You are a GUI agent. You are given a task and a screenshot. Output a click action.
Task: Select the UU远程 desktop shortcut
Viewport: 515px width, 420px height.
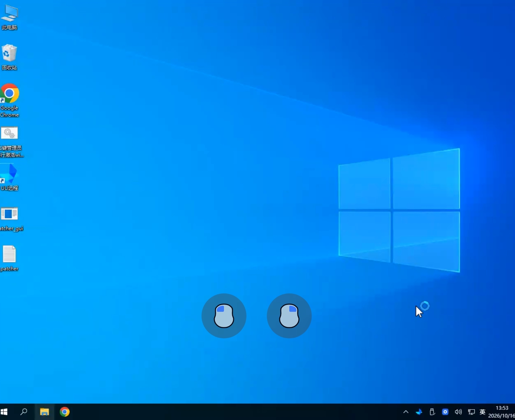pos(9,177)
